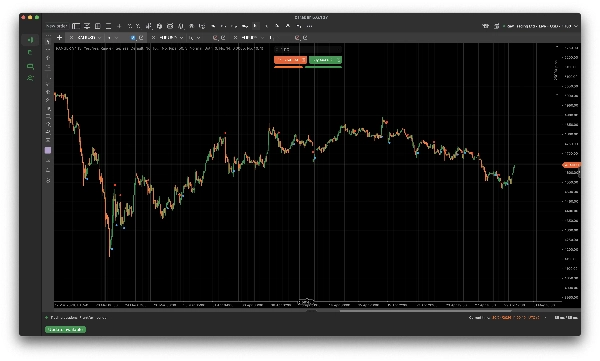
Task: Open the monitor-shaped icon in the left sidebar
Action: pyautogui.click(x=30, y=67)
